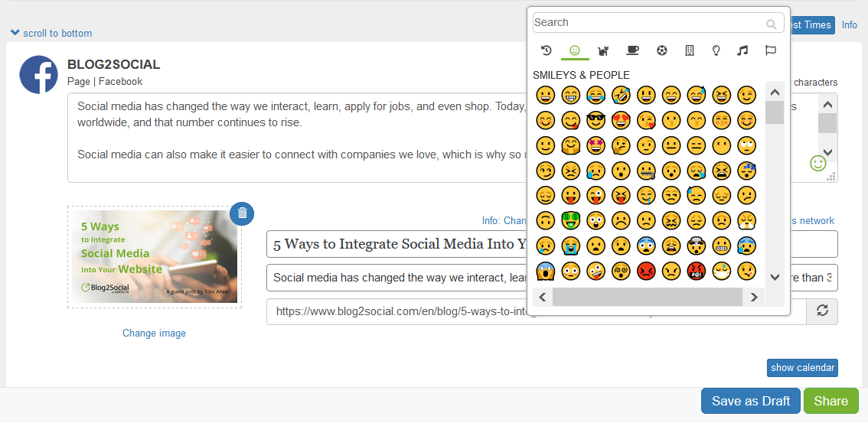Viewport: 868px width, 423px height.
Task: Switch to the flags emoji category
Action: pyautogui.click(x=770, y=50)
